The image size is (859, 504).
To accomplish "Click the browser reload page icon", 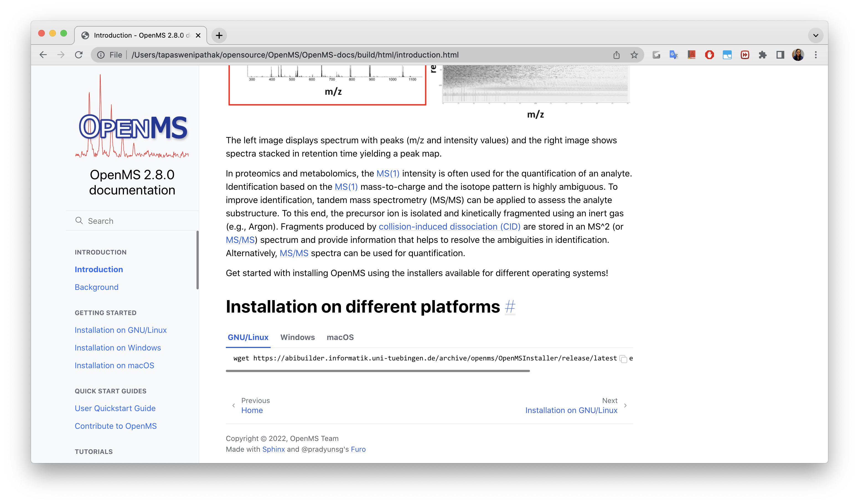I will tap(79, 55).
